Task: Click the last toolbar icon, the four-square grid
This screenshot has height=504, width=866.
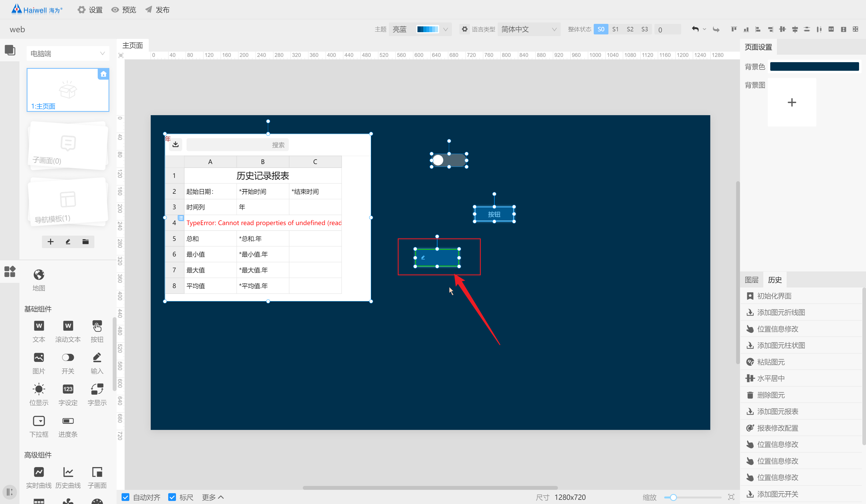Action: coord(855,29)
